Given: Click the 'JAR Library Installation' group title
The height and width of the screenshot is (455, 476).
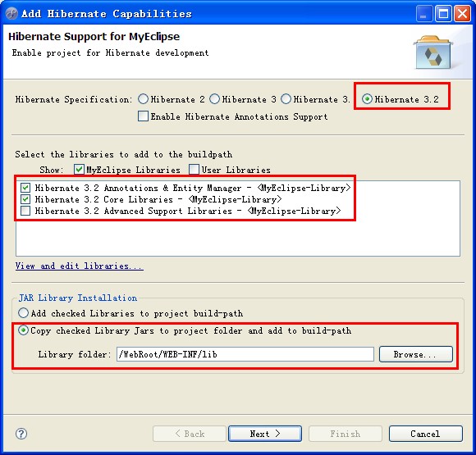Looking at the screenshot, I should (78, 298).
